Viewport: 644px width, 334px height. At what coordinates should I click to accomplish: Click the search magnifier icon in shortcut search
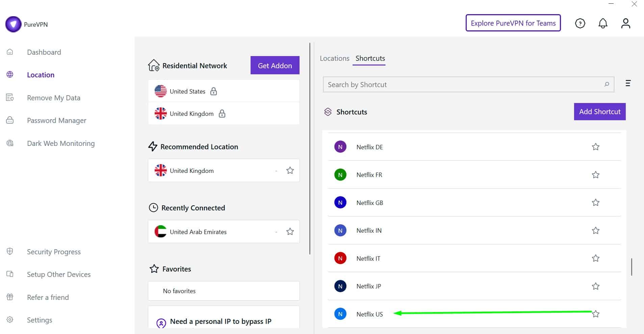[607, 84]
